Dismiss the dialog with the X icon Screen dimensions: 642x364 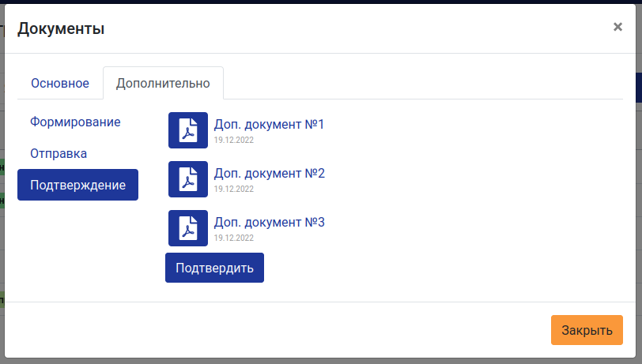(x=617, y=27)
